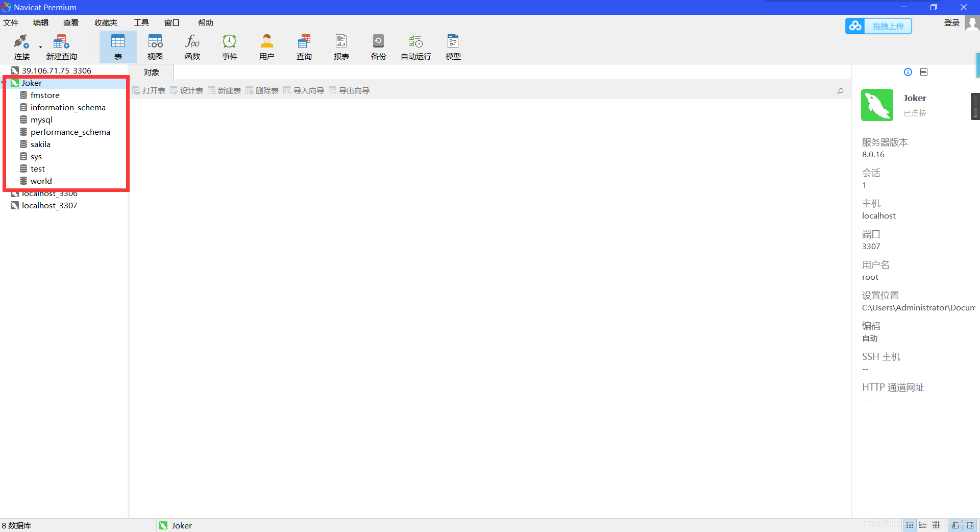Click the port value 3307
This screenshot has width=980, height=532.
coord(871,246)
